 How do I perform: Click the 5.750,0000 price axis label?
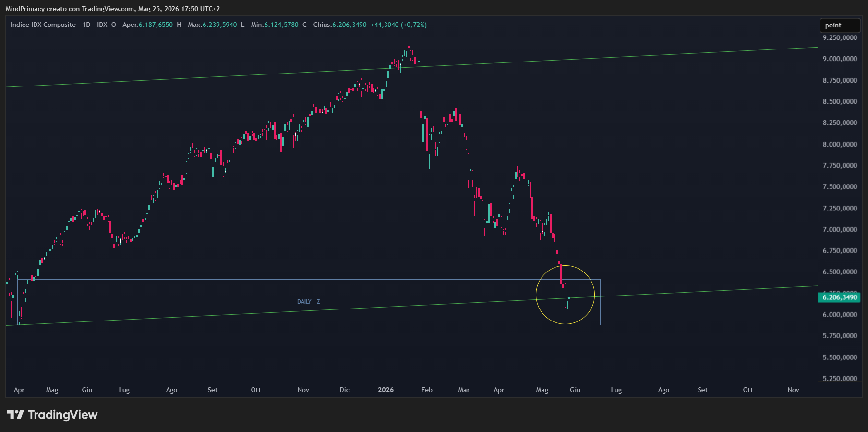pos(840,335)
